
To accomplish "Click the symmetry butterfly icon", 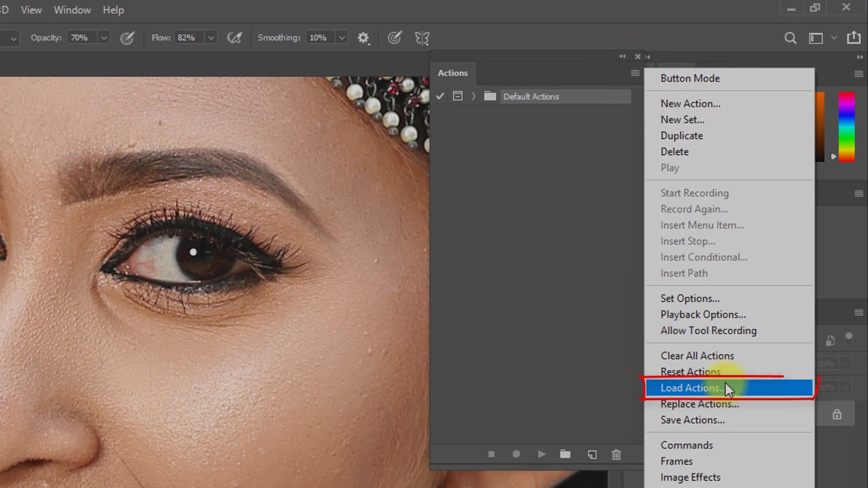I will (x=422, y=38).
